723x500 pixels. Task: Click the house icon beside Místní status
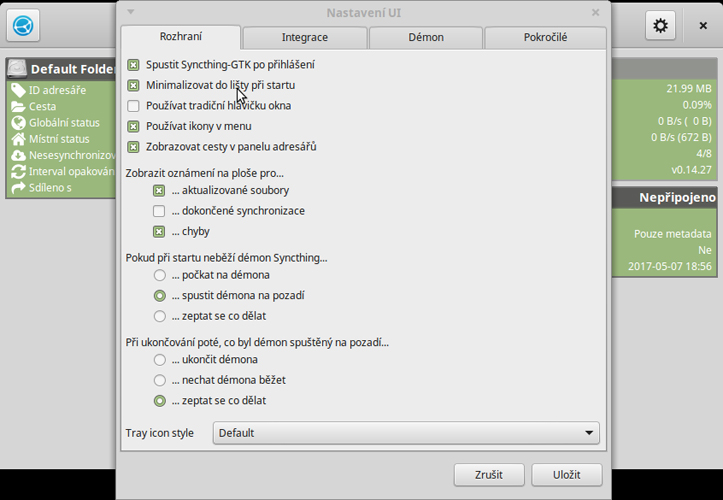tap(18, 139)
